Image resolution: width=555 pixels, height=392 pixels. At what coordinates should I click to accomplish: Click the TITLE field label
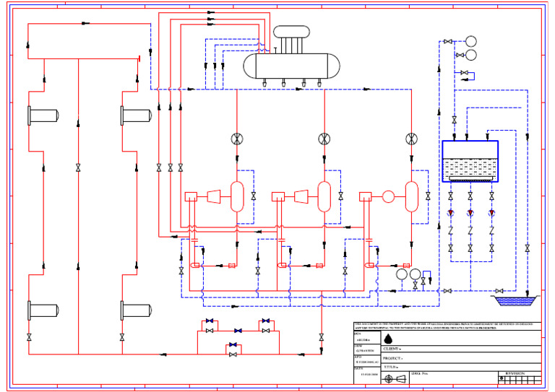pyautogui.click(x=391, y=367)
